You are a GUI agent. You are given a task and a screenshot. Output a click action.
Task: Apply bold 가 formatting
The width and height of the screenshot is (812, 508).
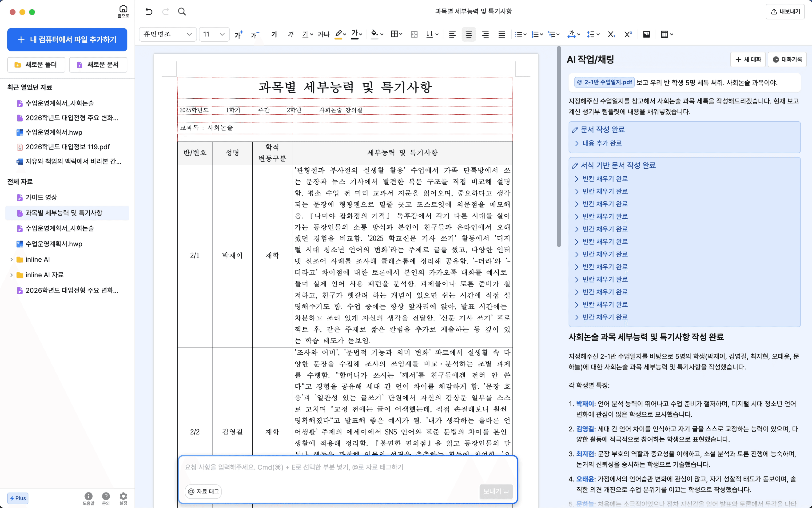click(275, 34)
